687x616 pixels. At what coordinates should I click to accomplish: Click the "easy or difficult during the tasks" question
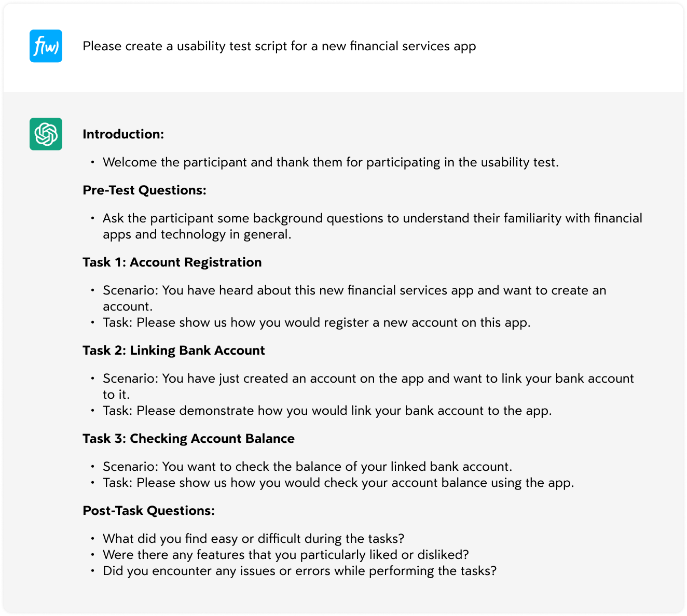click(x=253, y=539)
